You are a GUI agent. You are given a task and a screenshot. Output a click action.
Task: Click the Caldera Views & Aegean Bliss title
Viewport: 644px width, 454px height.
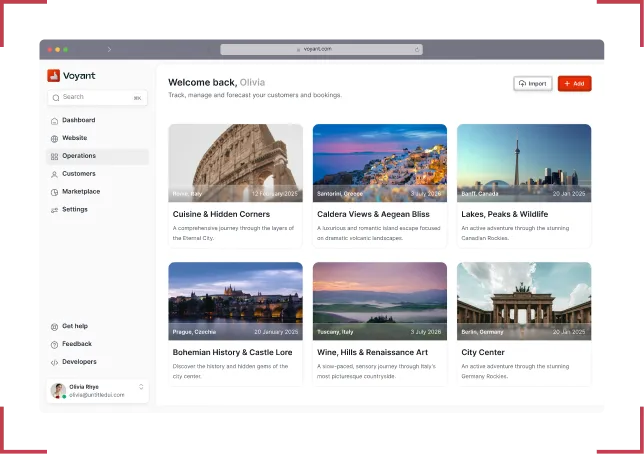coord(373,214)
